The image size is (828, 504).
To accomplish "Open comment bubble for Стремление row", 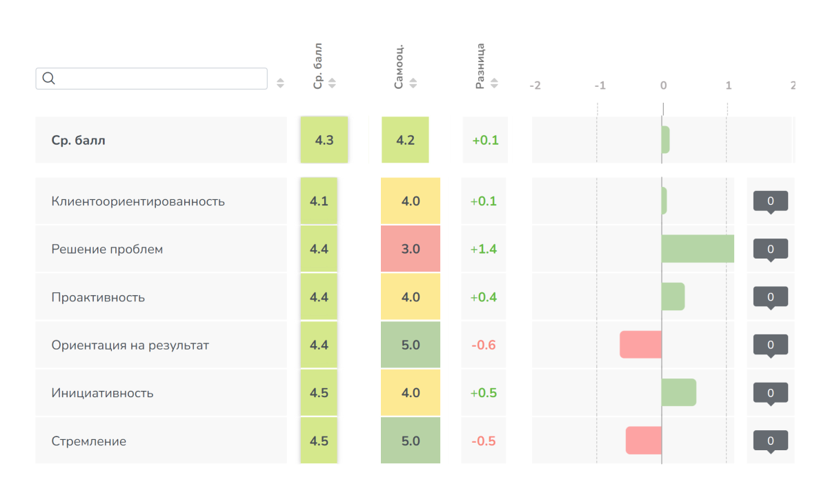I will tap(770, 441).
